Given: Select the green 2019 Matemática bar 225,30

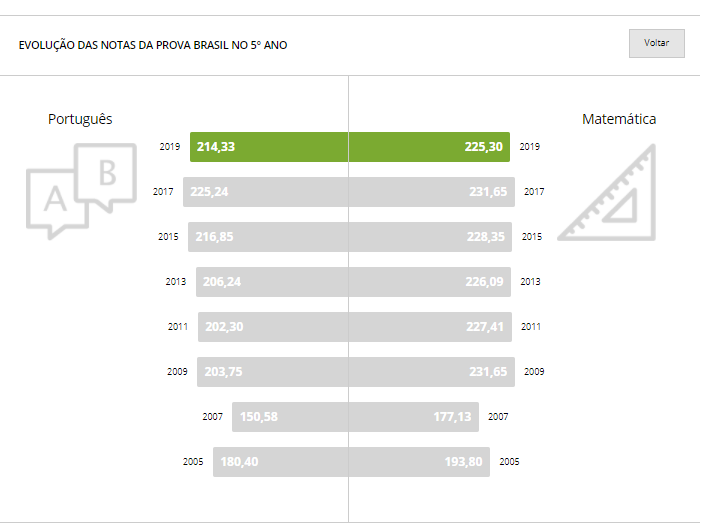Looking at the screenshot, I should [x=429, y=147].
